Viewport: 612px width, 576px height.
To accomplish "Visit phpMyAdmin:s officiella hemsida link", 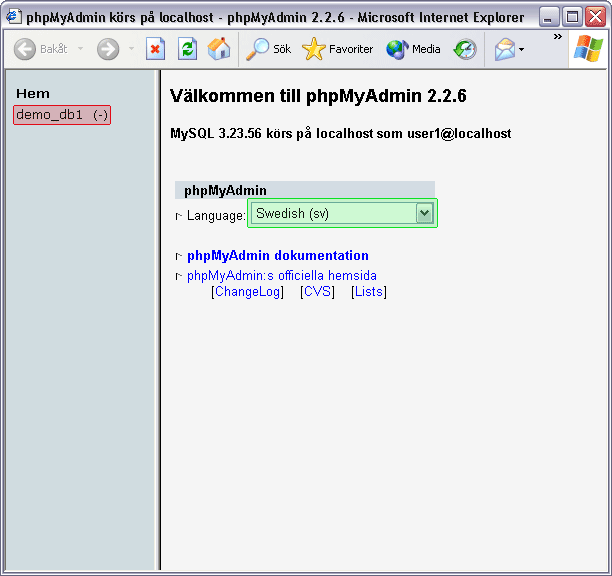I will click(x=281, y=276).
